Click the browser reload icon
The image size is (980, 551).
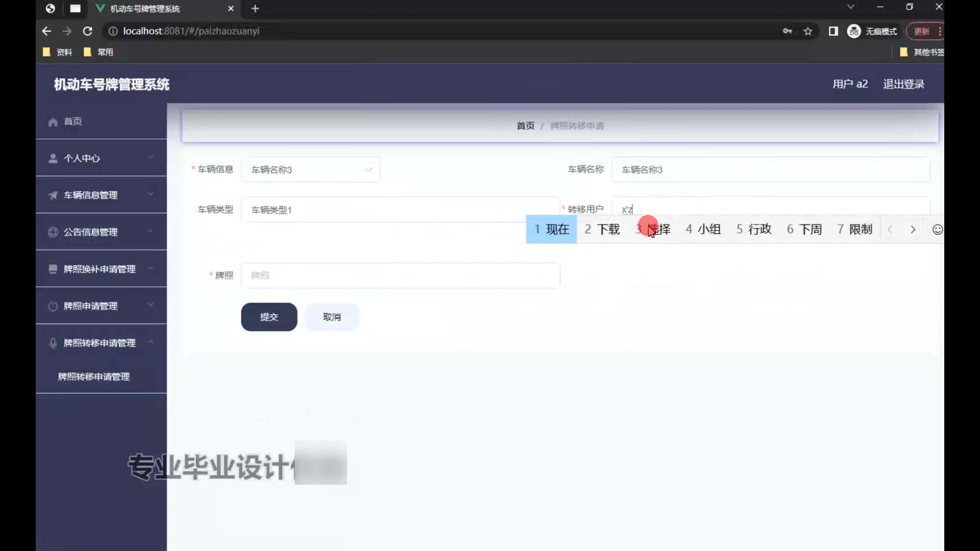tap(87, 31)
